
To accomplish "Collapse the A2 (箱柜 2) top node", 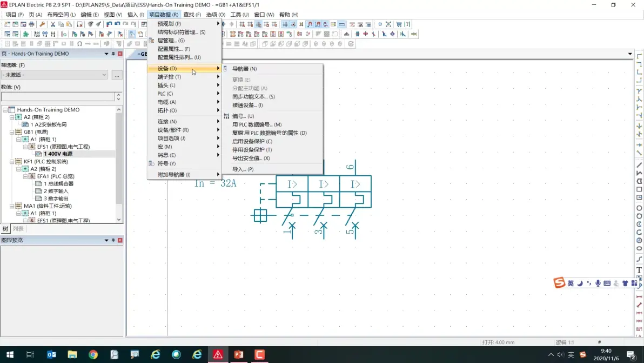I will click(x=11, y=117).
